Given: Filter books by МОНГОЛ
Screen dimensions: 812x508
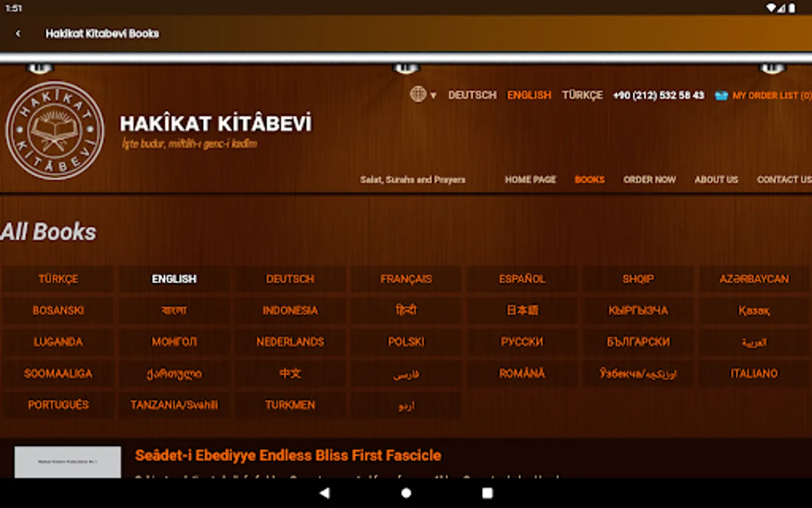Looking at the screenshot, I should (174, 342).
